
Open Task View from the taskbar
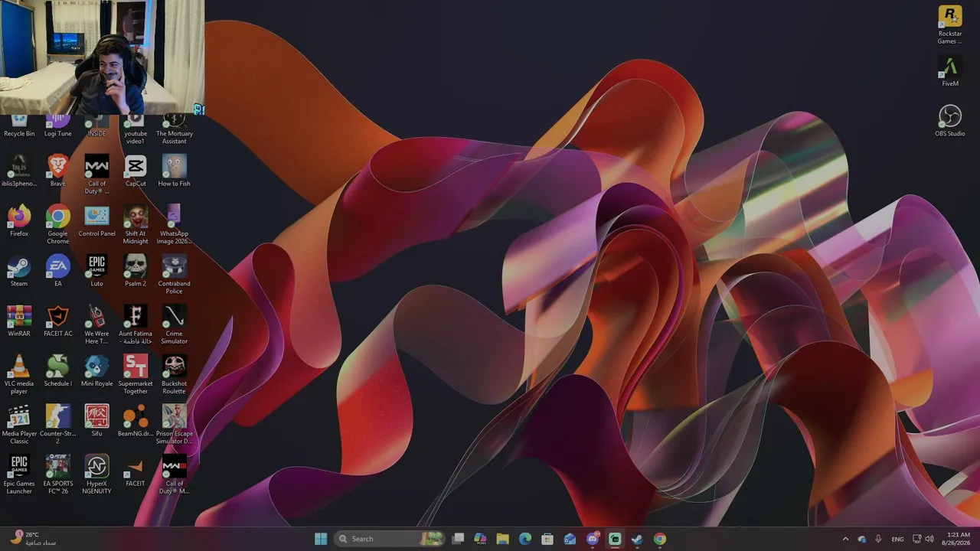458,539
